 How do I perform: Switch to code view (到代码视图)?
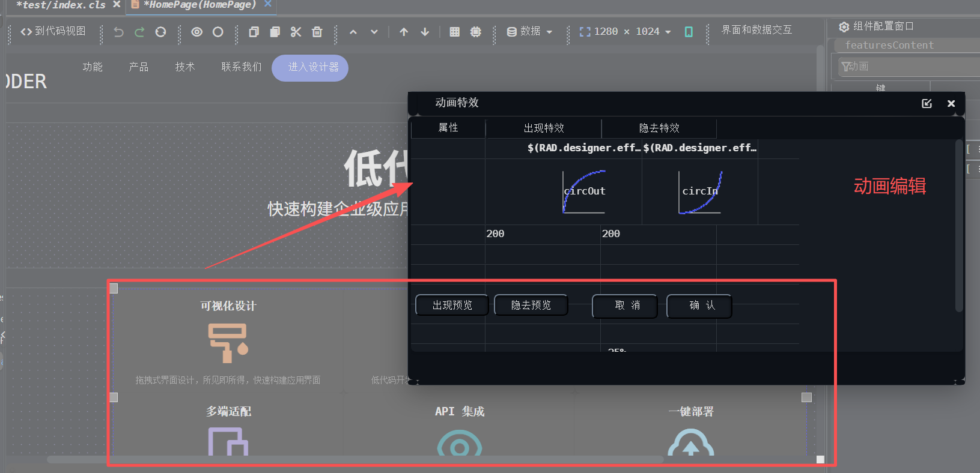[x=53, y=31]
